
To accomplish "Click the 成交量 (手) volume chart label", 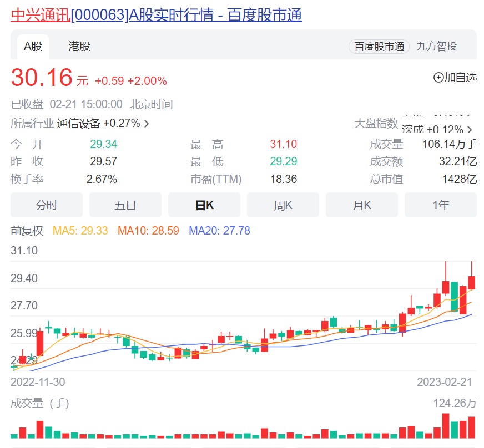I will pyautogui.click(x=40, y=403).
